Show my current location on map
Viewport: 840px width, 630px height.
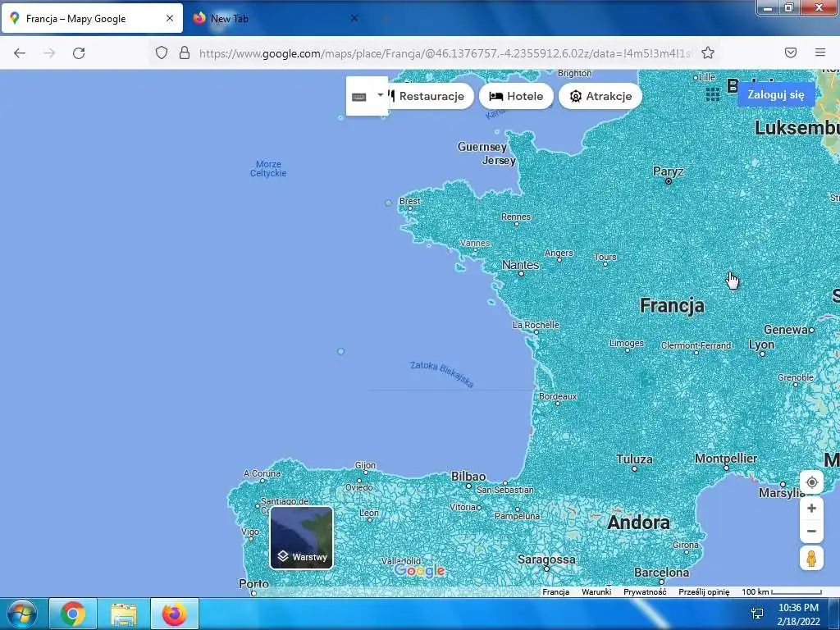coord(811,482)
